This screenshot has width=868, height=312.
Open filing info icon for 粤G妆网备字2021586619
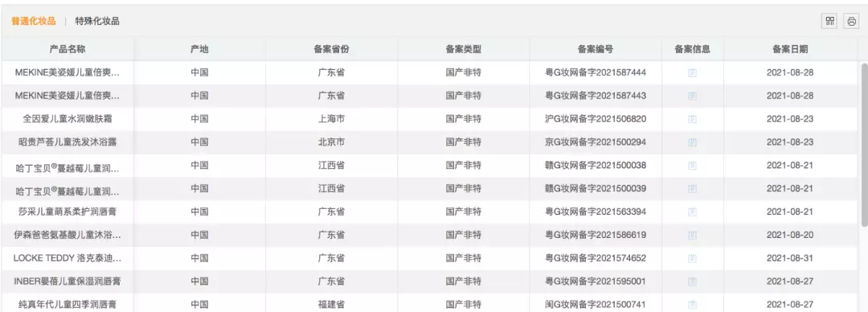692,235
